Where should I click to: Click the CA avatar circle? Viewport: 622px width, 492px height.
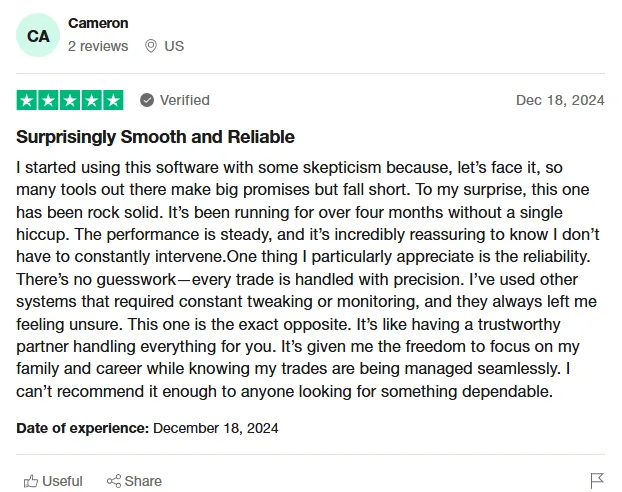point(38,35)
